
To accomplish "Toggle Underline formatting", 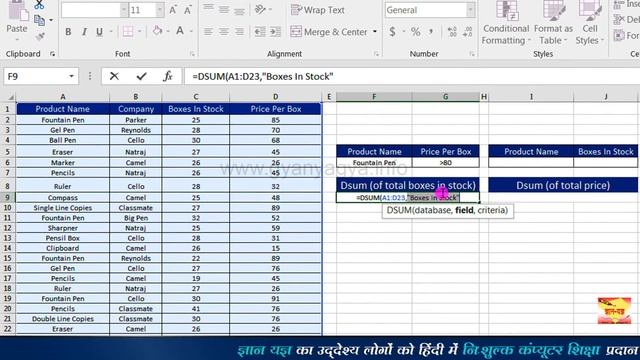I will pyautogui.click(x=99, y=31).
